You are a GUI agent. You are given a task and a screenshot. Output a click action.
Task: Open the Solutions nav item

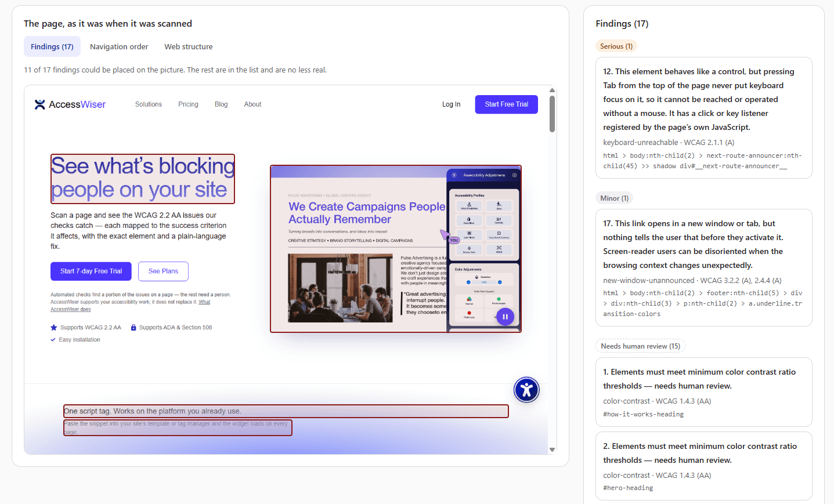coord(149,104)
